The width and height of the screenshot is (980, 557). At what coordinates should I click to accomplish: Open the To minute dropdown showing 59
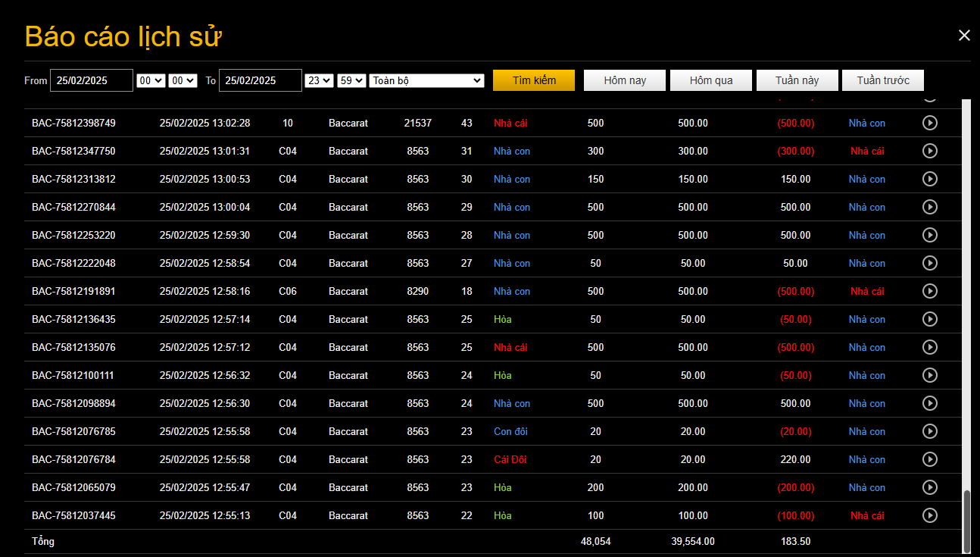pos(351,80)
